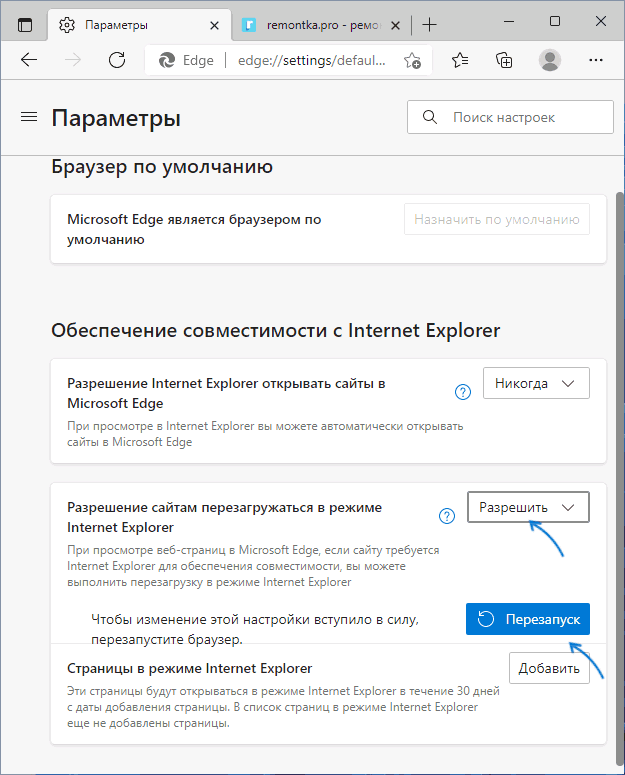The image size is (625, 775).
Task: Click the Поиск настроек search field
Action: 510,117
